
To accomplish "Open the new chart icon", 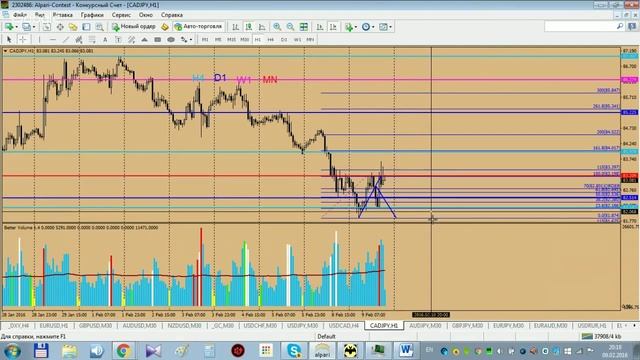I will 8,27.
